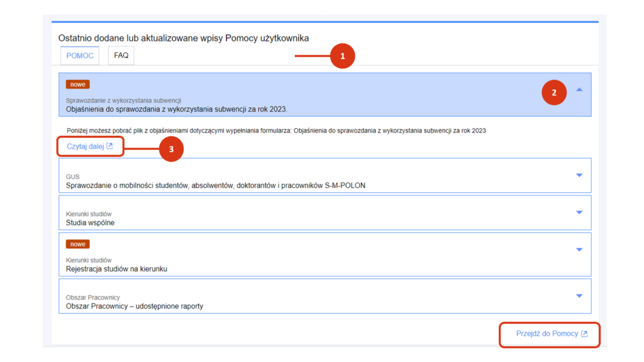Screen dimensions: 644x362
Task: Click the 'Obszar Pracownicy' category label
Action: pyautogui.click(x=93, y=297)
